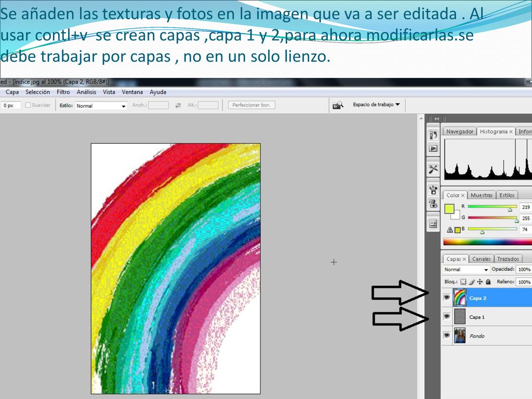Click the R channel slider
The width and height of the screenshot is (532, 399).
[x=492, y=207]
